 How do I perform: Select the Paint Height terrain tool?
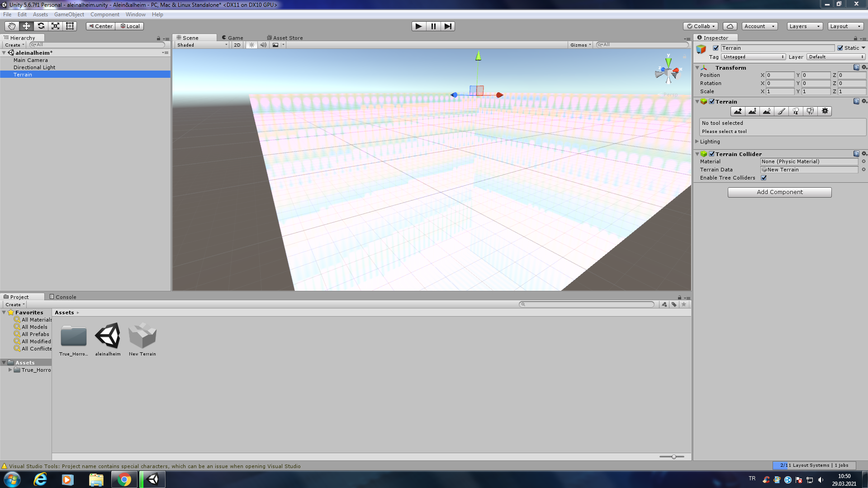[752, 111]
